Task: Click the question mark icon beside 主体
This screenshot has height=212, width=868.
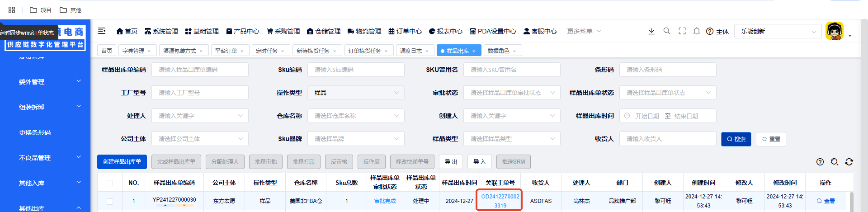Action: pos(710,31)
